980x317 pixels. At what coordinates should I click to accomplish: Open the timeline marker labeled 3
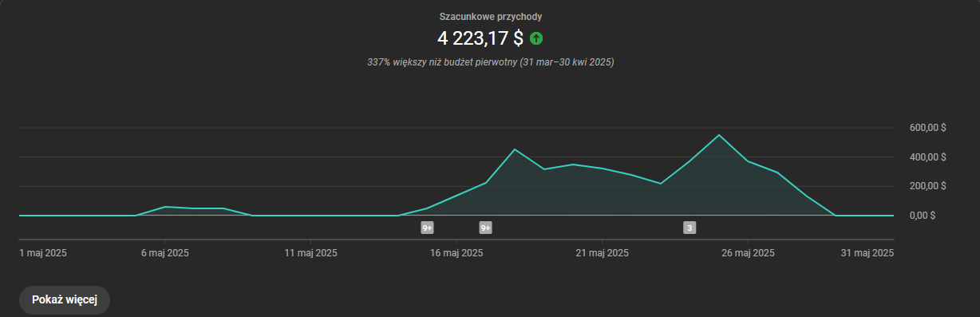tap(690, 228)
